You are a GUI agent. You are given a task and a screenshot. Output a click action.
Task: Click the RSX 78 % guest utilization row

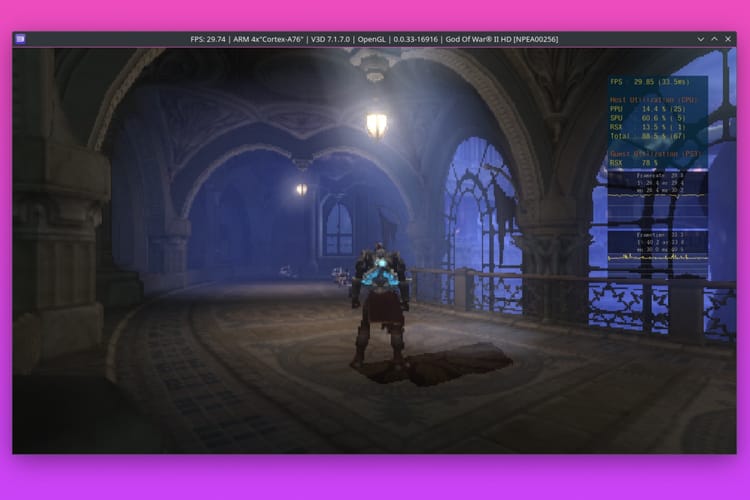point(634,163)
